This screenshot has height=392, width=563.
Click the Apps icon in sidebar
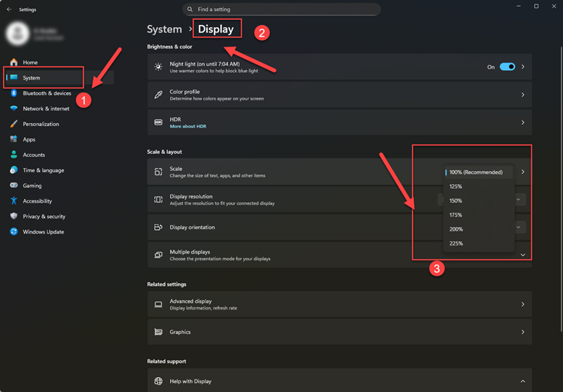click(14, 139)
